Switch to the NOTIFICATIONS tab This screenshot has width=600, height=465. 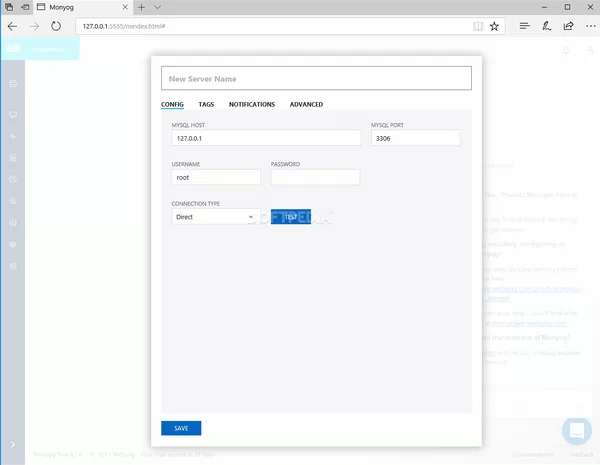point(252,104)
